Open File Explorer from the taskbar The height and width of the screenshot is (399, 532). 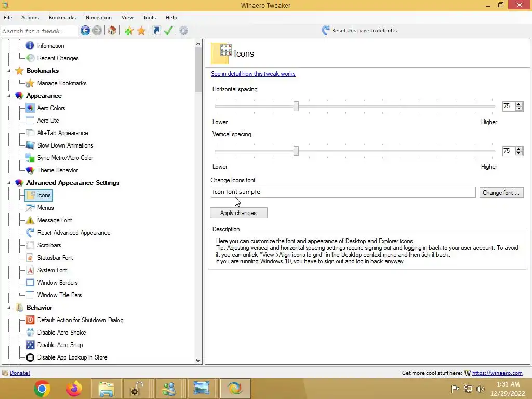106,389
